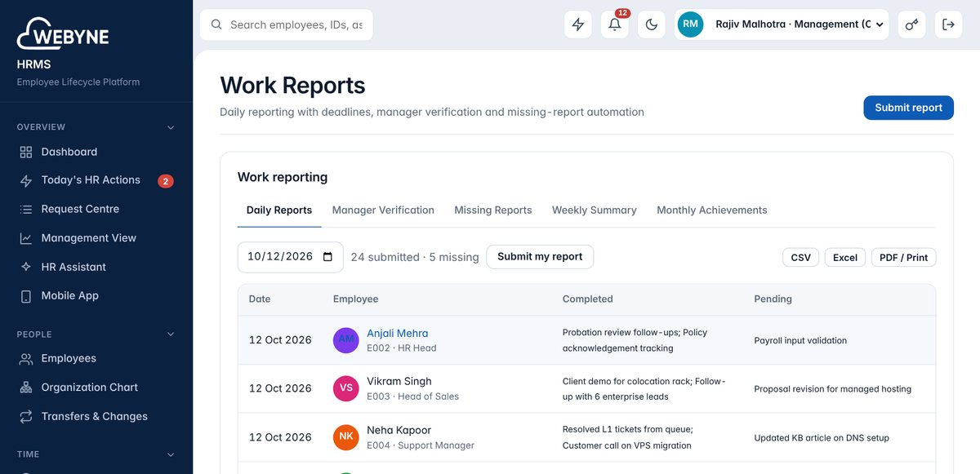This screenshot has width=980, height=474.
Task: Click 'Payroll input validation' cell
Action: tap(800, 341)
